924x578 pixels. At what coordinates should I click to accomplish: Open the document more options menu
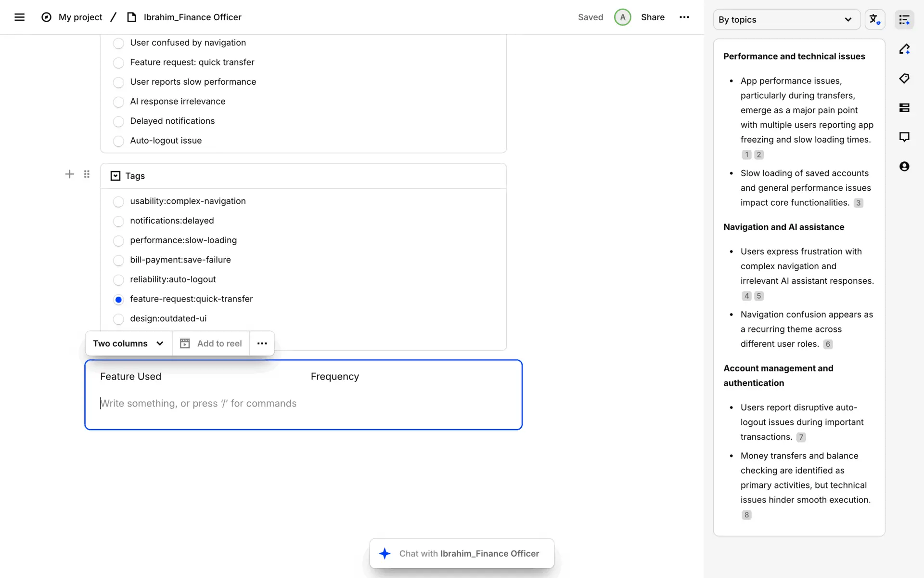tap(684, 17)
